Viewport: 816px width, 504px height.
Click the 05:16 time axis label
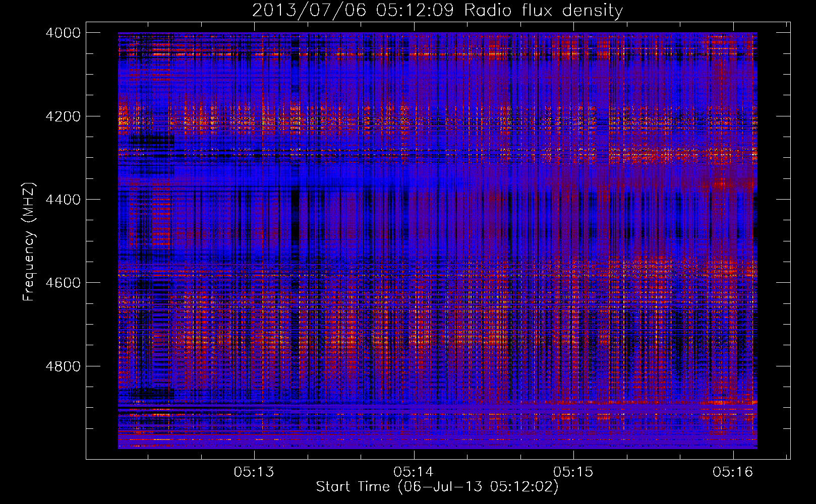(x=733, y=472)
